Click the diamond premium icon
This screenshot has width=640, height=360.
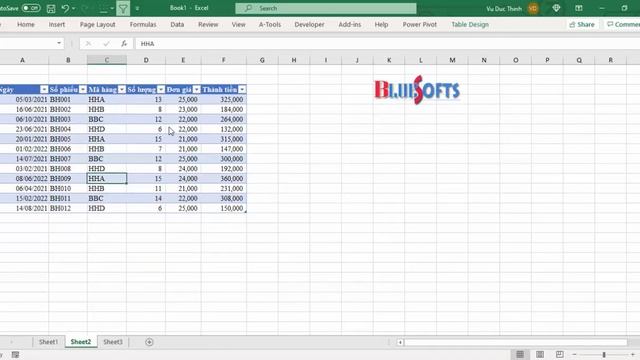(556, 8)
